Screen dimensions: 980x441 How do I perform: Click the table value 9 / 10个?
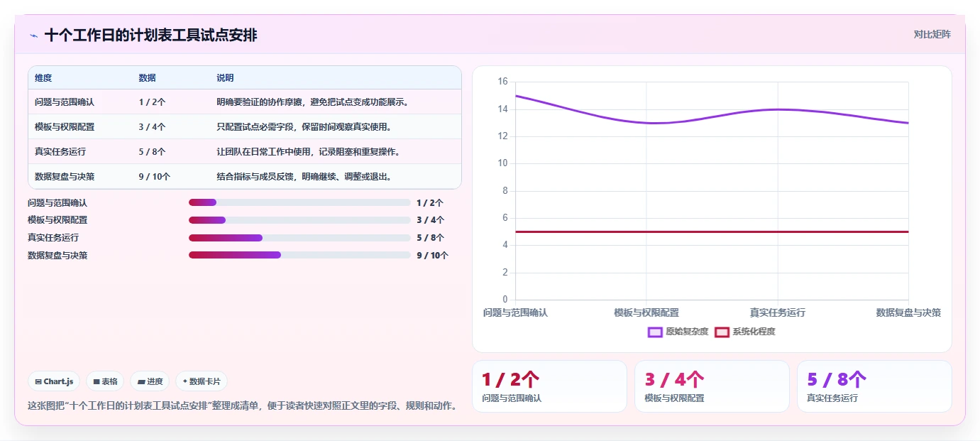tap(155, 177)
